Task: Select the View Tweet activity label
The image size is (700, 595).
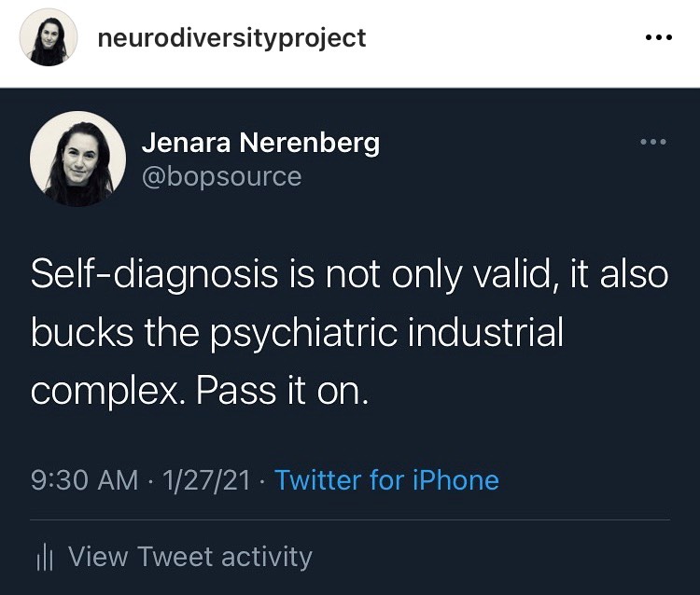Action: 190,557
